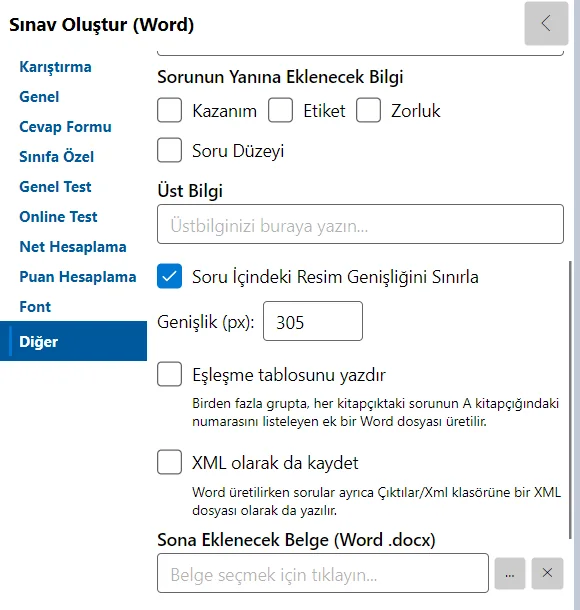Open the Cevap Formu tab

[x=65, y=127]
